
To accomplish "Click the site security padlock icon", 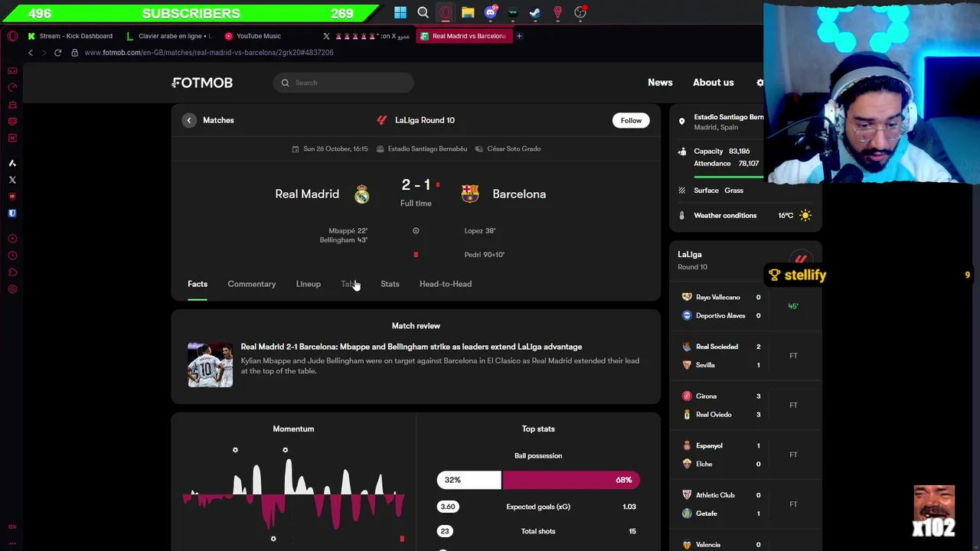I will (x=74, y=53).
